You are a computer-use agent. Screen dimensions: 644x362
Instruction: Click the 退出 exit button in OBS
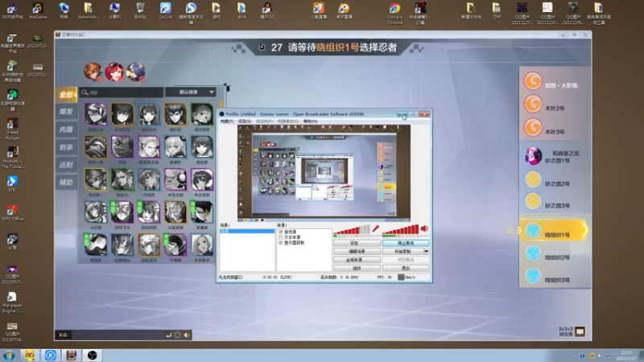tap(406, 268)
